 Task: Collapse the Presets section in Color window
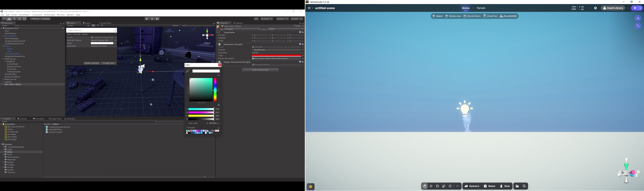(187, 128)
